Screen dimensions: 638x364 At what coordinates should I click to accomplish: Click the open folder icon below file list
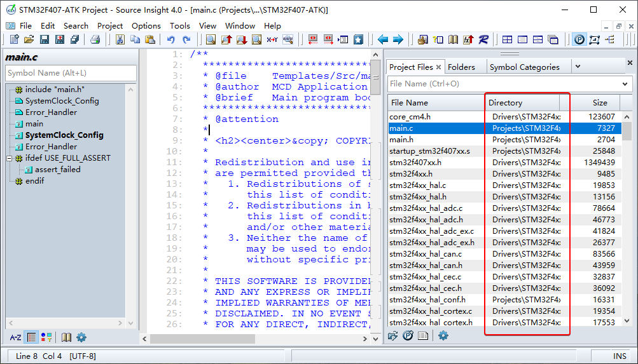tap(392, 336)
